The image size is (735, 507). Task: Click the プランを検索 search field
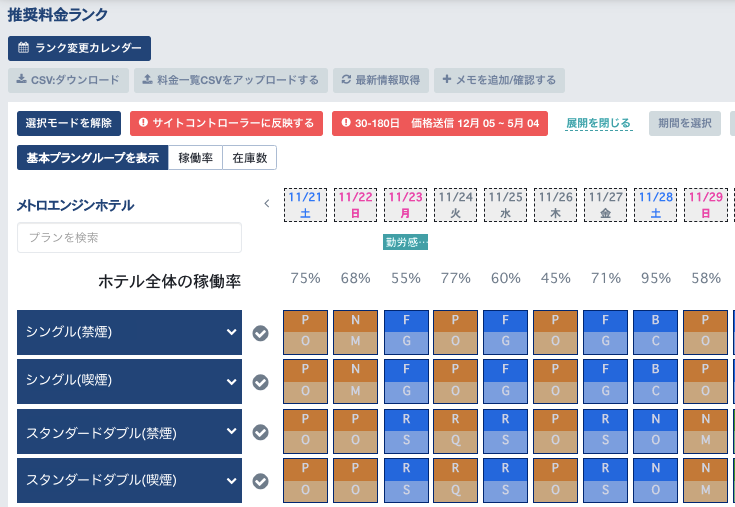coord(129,238)
